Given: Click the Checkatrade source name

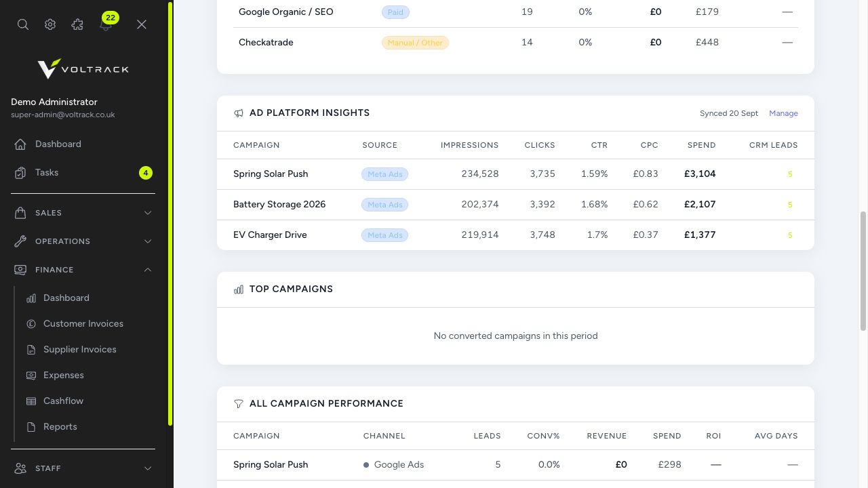Looking at the screenshot, I should [x=266, y=42].
